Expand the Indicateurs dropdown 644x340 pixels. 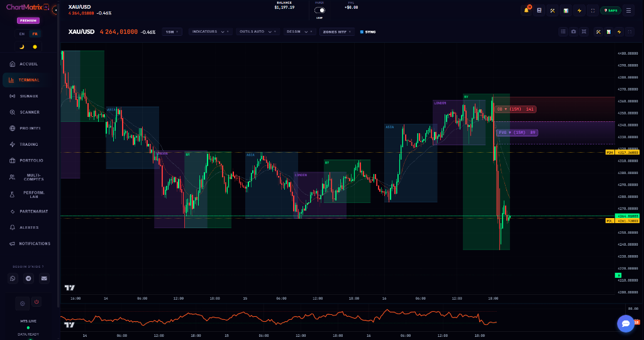210,31
